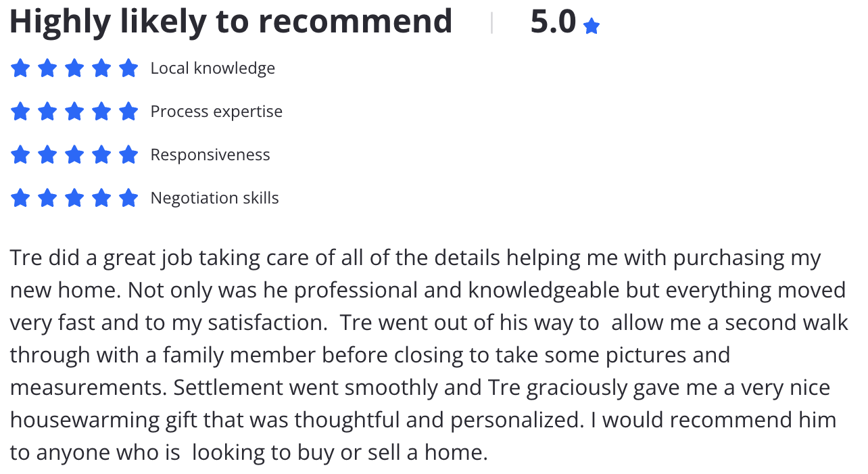Click the Process expertise label
This screenshot has height=474, width=868.
tap(216, 112)
